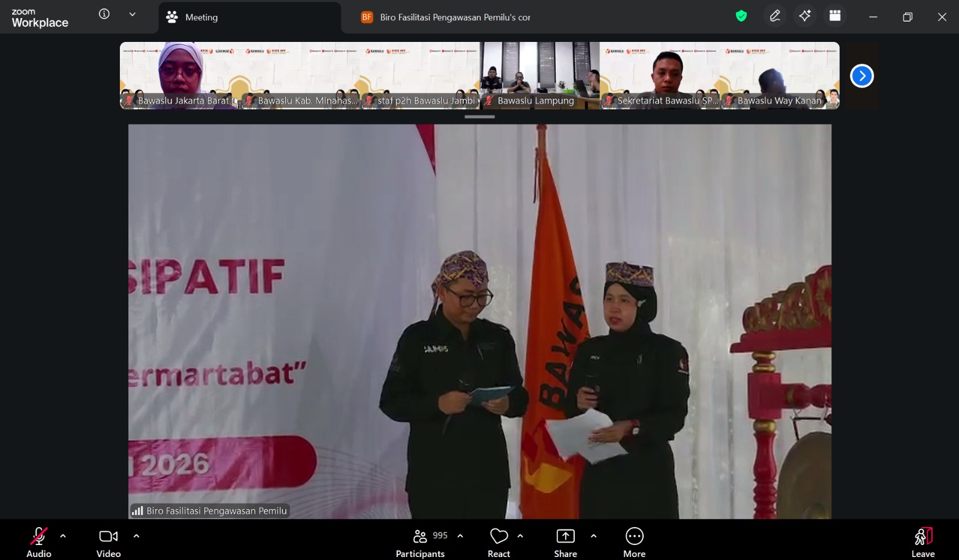Click muted mic icon on Bawaslu Jakarta Barat
The image size is (959, 560).
click(129, 101)
